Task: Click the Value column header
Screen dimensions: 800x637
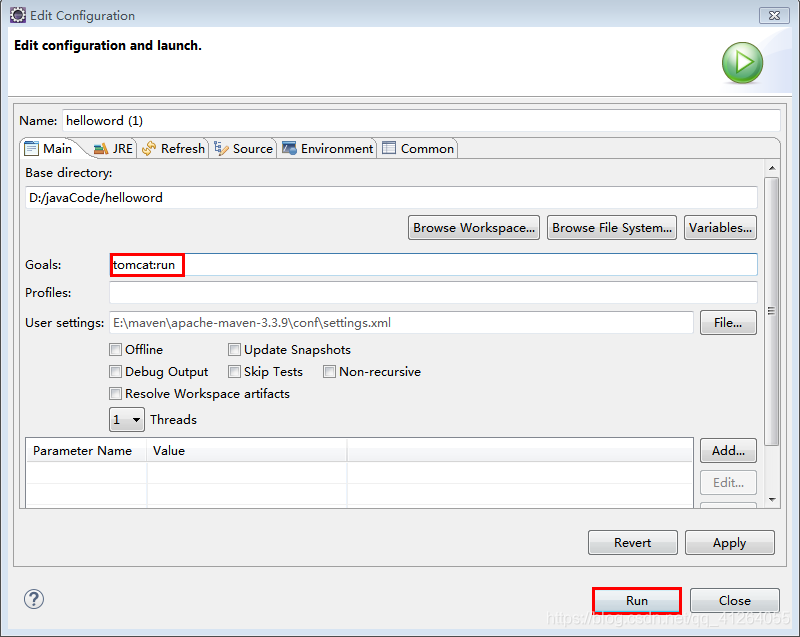Action: [247, 450]
